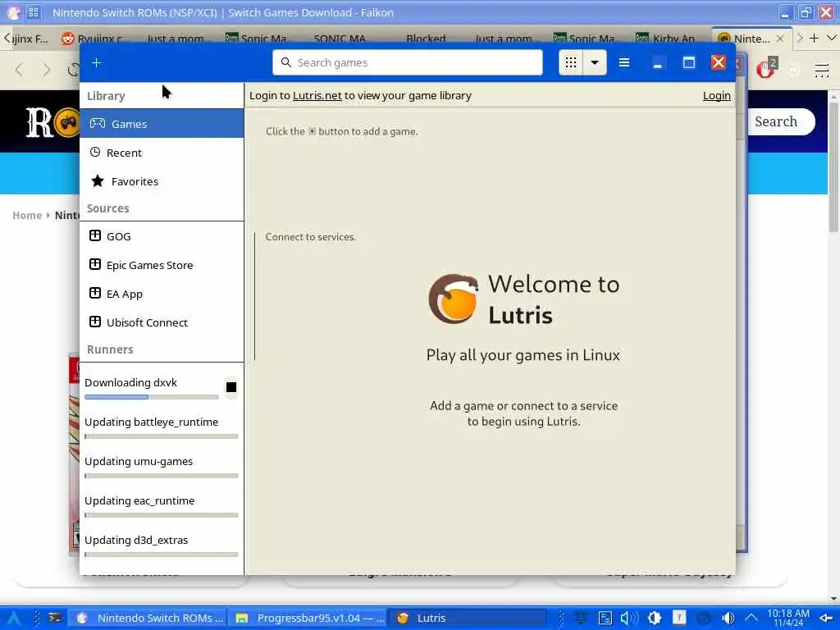Click the Epic Games Store icon
Screen dimensions: 840x630
coord(95,265)
